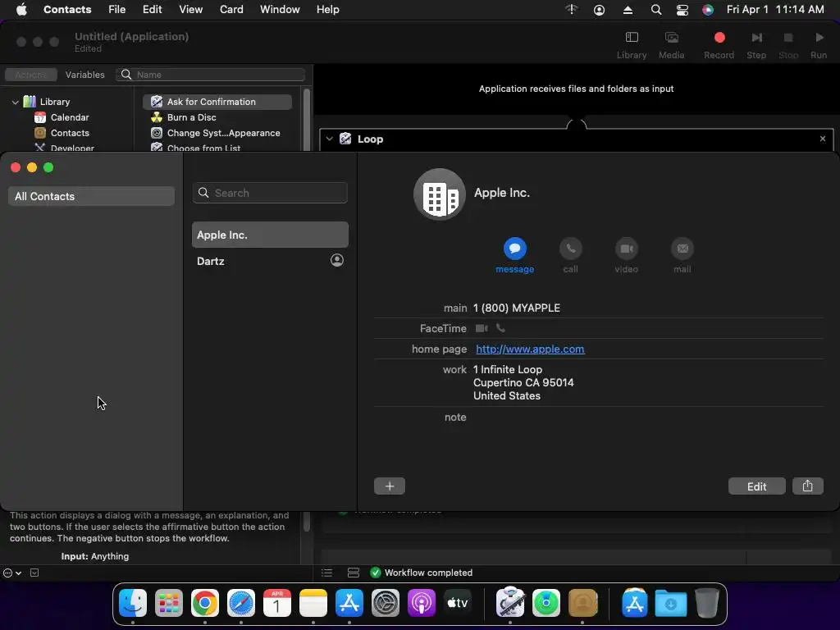Click the mail icon for Apple Inc.
Screen dimensions: 840x630
pos(682,249)
